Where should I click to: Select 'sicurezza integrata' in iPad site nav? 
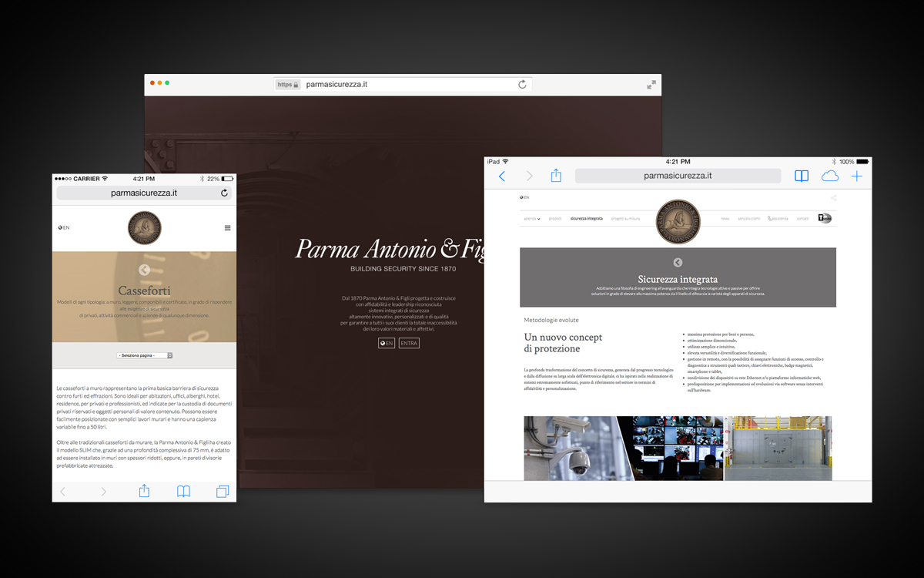click(x=587, y=219)
